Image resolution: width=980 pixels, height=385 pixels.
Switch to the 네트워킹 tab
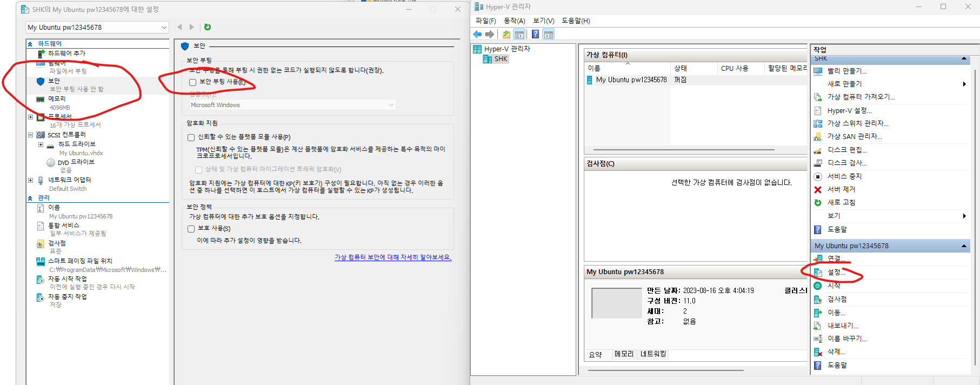(654, 354)
